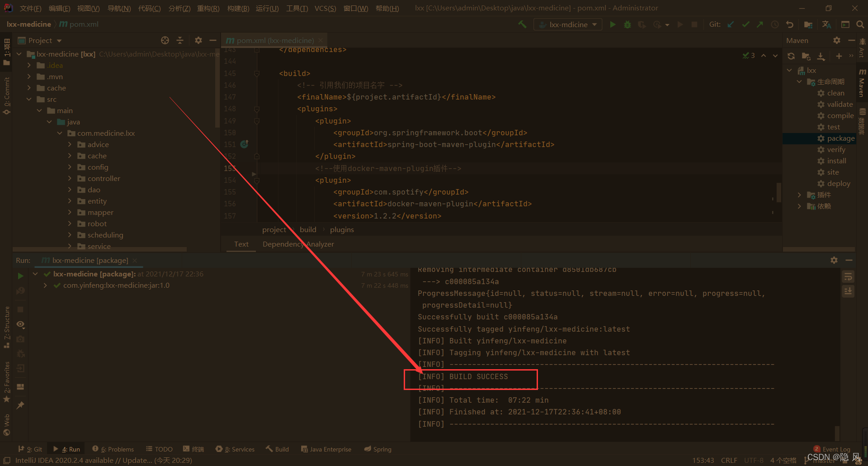Open the 9: Git tool window

pos(30,449)
